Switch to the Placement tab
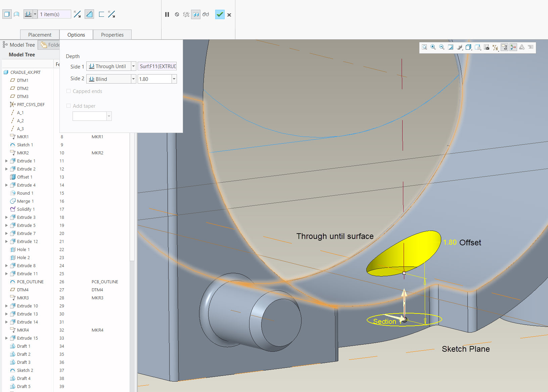548x392 pixels. 40,35
